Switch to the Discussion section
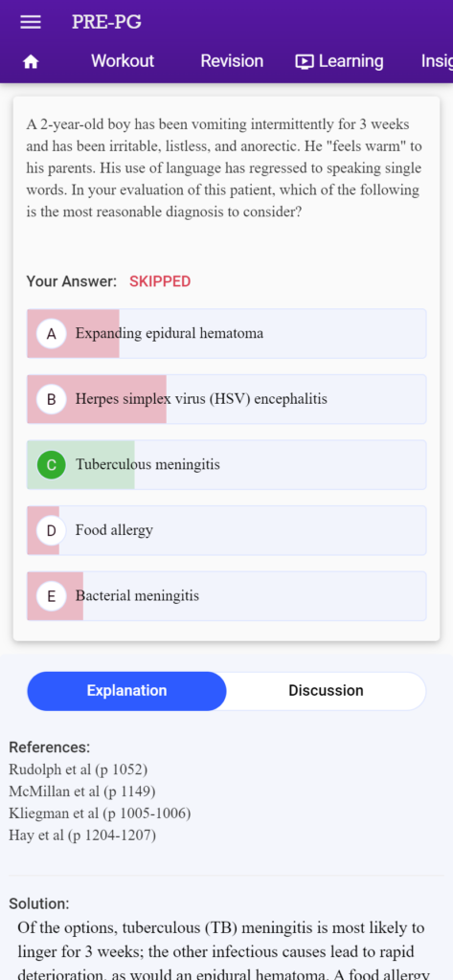Image resolution: width=453 pixels, height=980 pixels. click(x=326, y=691)
